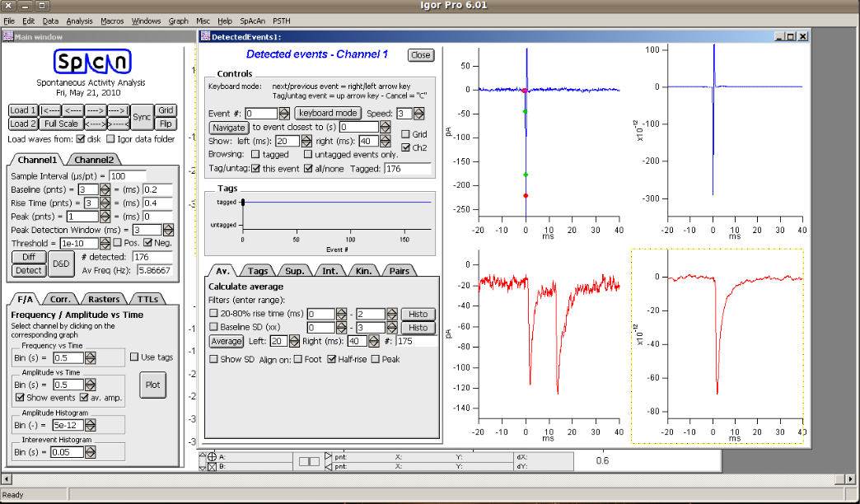Jump to trace end with ---->| button
Screen dimensions: 860x504
pos(118,110)
